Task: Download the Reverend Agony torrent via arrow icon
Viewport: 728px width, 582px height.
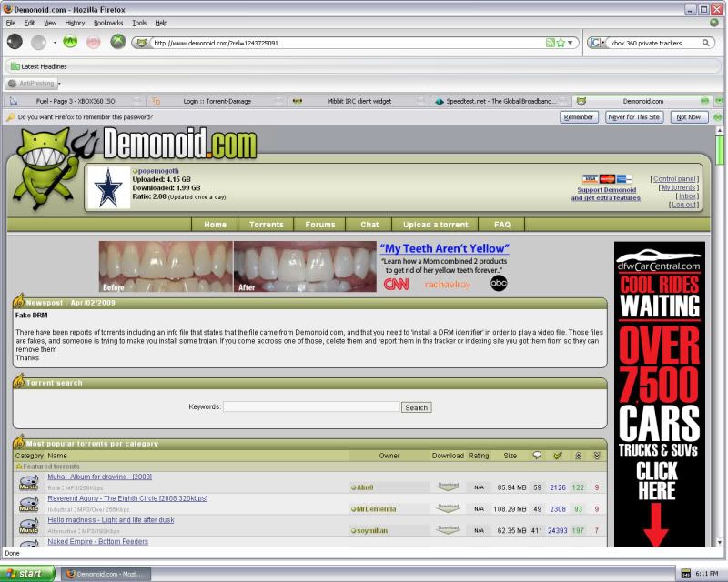Action: click(x=448, y=508)
